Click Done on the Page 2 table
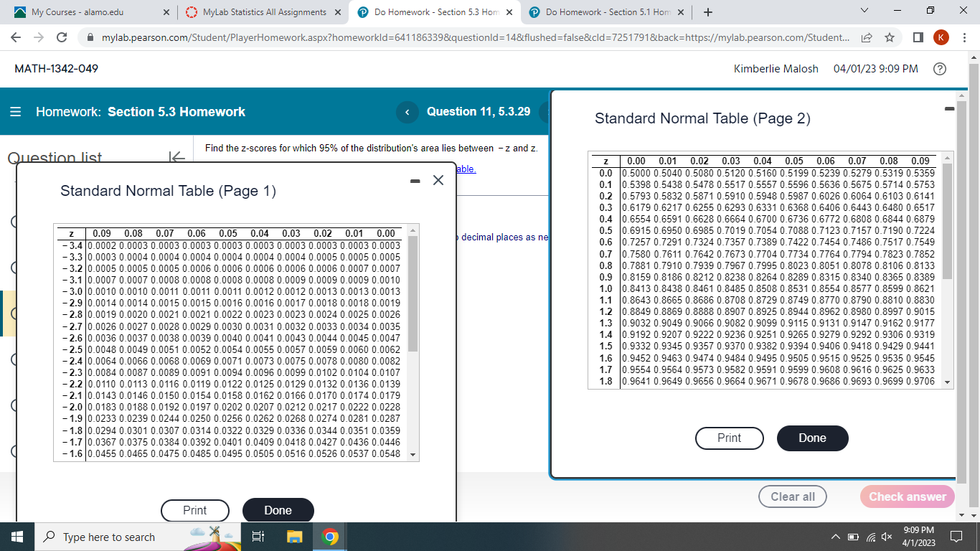The width and height of the screenshot is (980, 551). tap(812, 438)
